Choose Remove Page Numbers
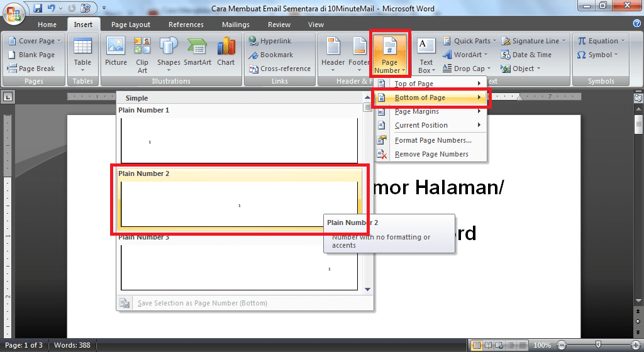The height and width of the screenshot is (352, 644). pyautogui.click(x=430, y=154)
